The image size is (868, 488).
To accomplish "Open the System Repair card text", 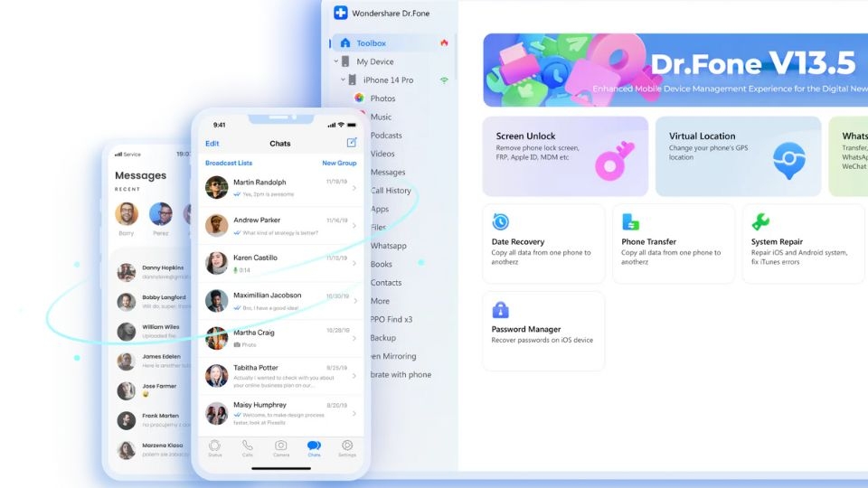I will click(x=799, y=252).
